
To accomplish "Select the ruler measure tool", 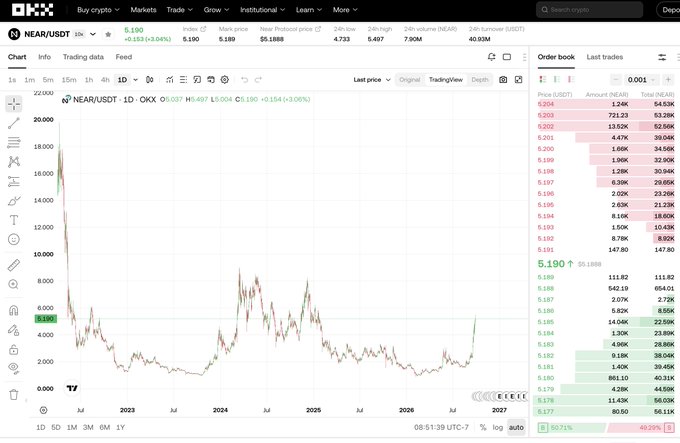I will coord(14,265).
